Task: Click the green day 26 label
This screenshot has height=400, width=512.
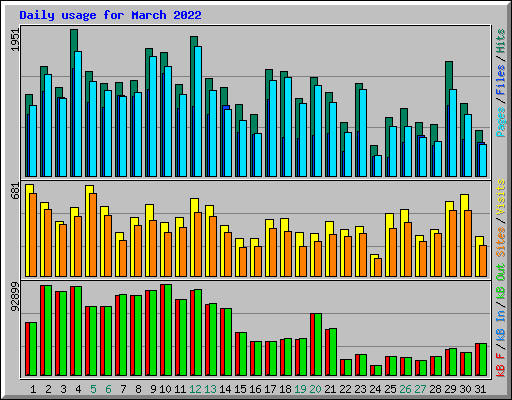Action: tap(405, 389)
